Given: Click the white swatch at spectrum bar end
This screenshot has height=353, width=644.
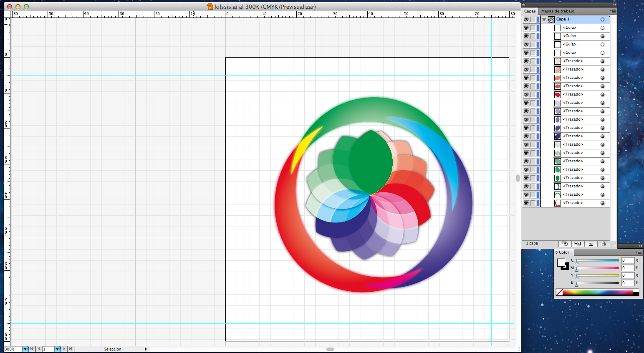Looking at the screenshot, I should 636,291.
